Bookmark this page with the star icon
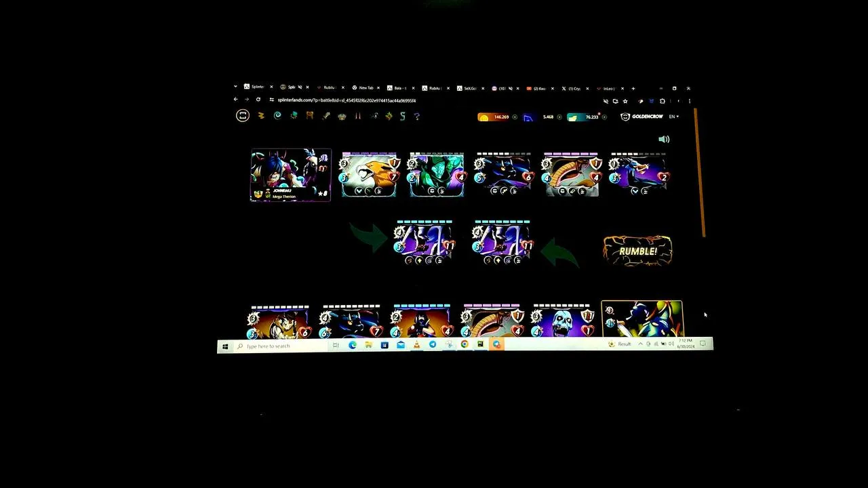The height and width of the screenshot is (488, 868). pyautogui.click(x=625, y=101)
